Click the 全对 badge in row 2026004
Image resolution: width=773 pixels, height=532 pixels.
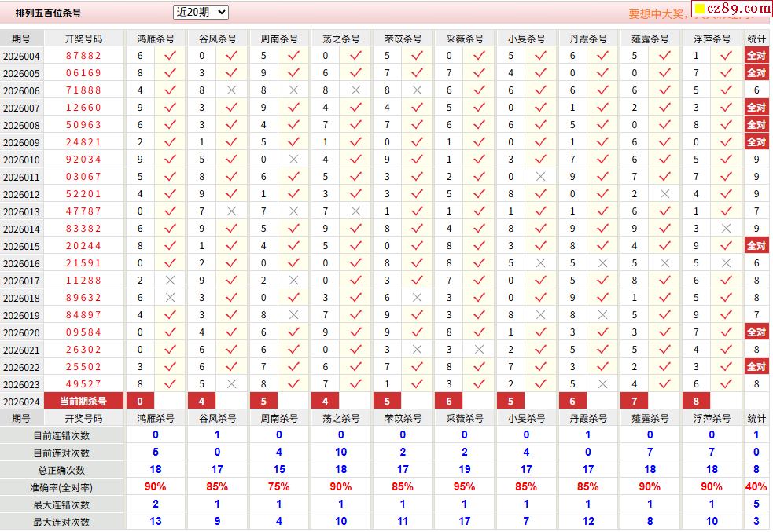[x=756, y=55]
